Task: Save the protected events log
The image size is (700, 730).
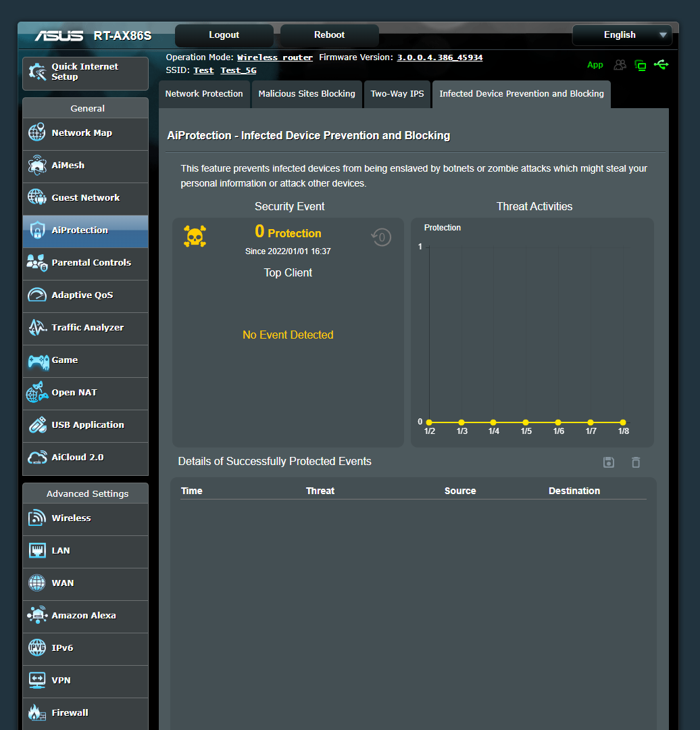Action: pos(608,462)
